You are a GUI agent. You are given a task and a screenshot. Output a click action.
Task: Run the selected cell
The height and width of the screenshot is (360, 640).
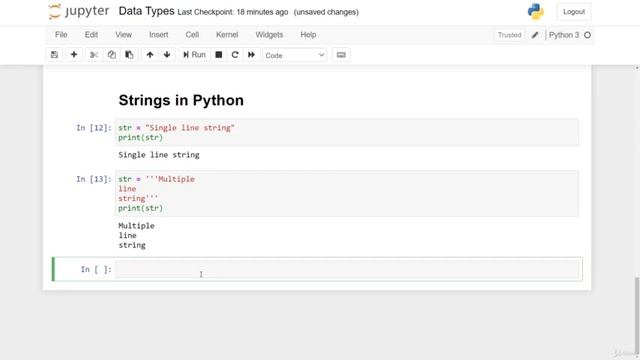194,55
